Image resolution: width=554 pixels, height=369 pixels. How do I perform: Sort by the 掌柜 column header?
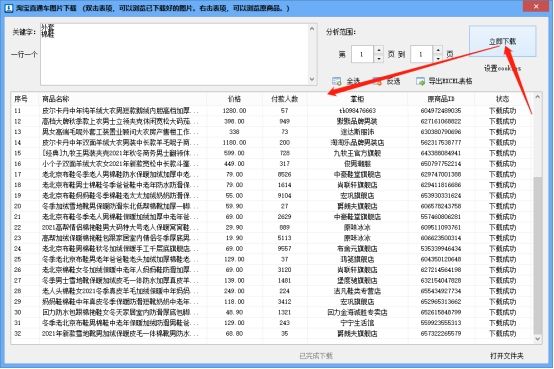357,99
